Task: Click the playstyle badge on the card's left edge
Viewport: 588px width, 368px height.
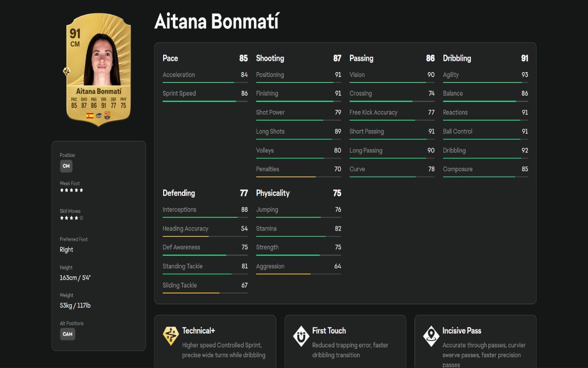Action: click(66, 72)
